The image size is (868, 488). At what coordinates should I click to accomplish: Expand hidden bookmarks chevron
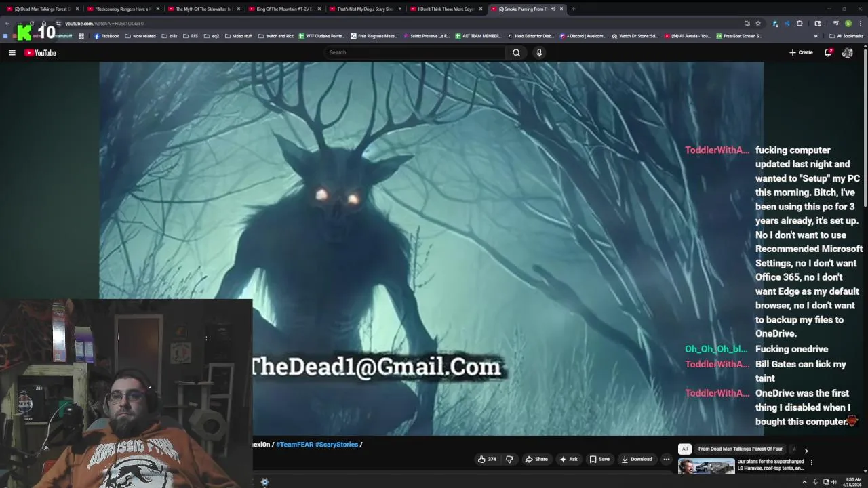816,36
